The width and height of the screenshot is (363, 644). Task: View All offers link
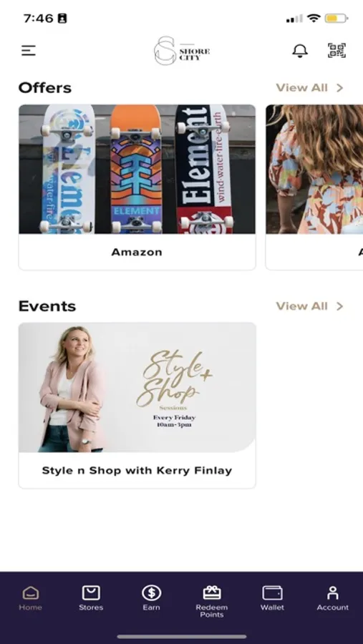coord(301,87)
